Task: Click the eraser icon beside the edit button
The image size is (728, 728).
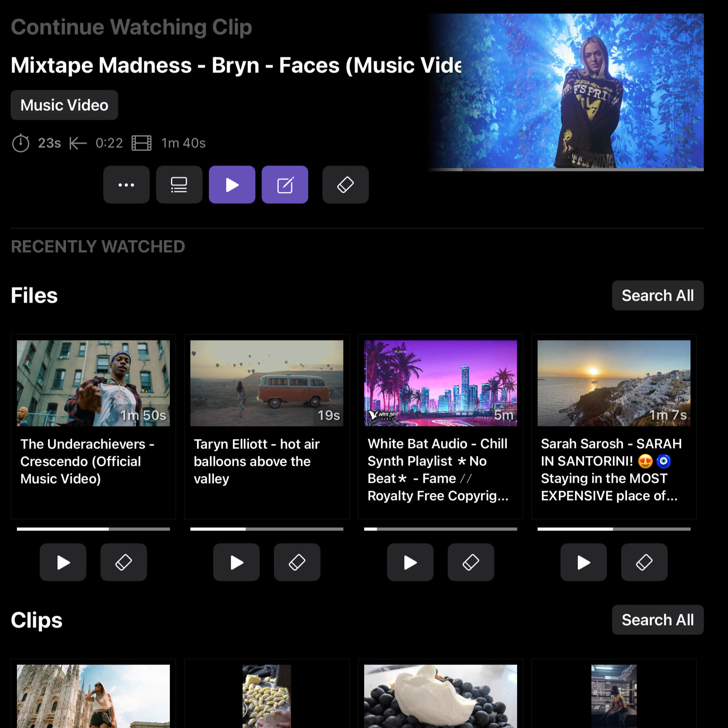Action: (x=345, y=184)
